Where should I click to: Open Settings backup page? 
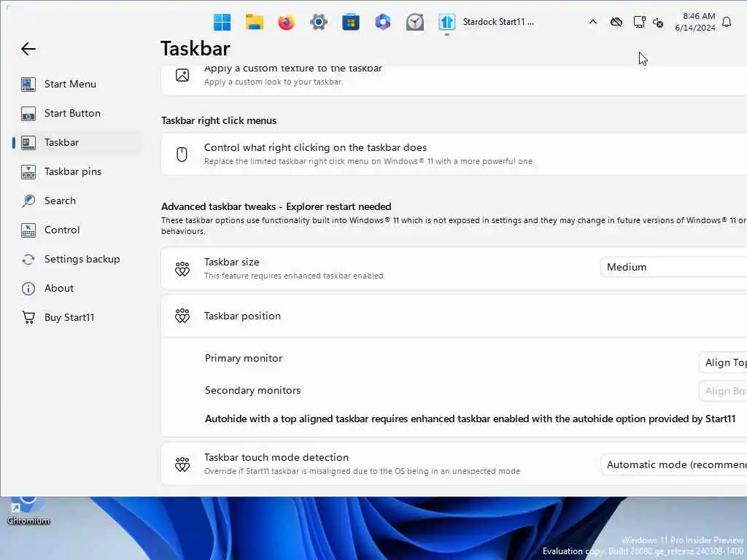point(77,259)
